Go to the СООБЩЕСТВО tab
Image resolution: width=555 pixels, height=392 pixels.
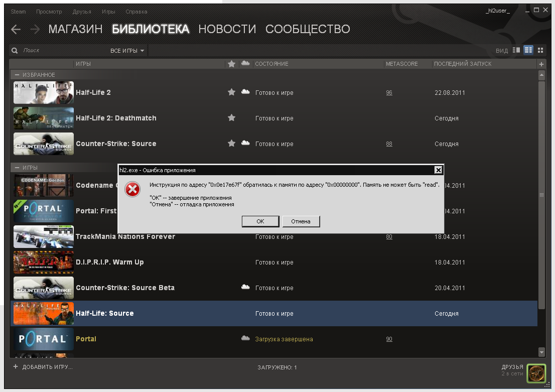click(308, 29)
